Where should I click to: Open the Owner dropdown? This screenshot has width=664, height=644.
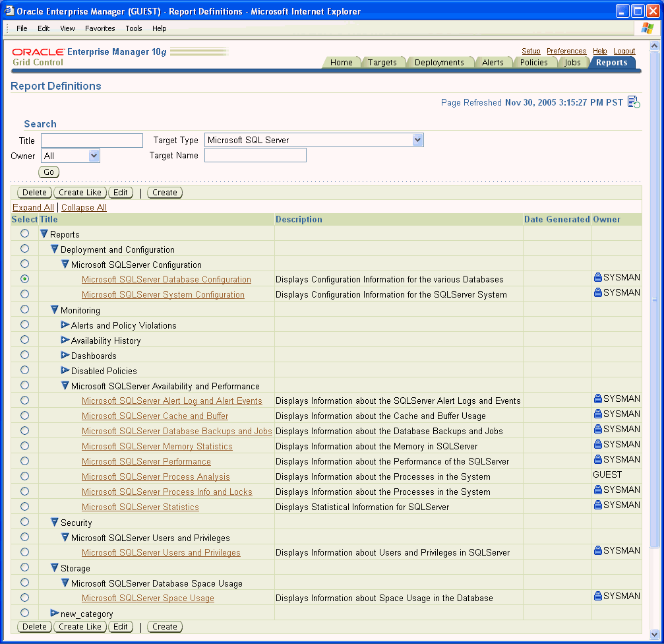[94, 156]
